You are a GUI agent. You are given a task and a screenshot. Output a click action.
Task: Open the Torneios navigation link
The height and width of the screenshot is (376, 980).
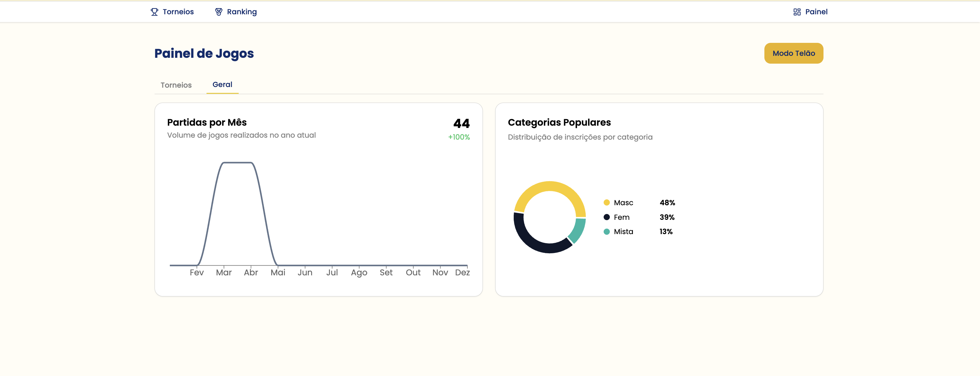(x=178, y=12)
